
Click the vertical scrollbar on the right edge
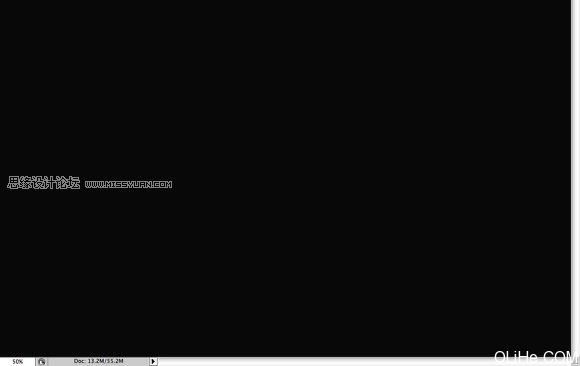click(576, 178)
